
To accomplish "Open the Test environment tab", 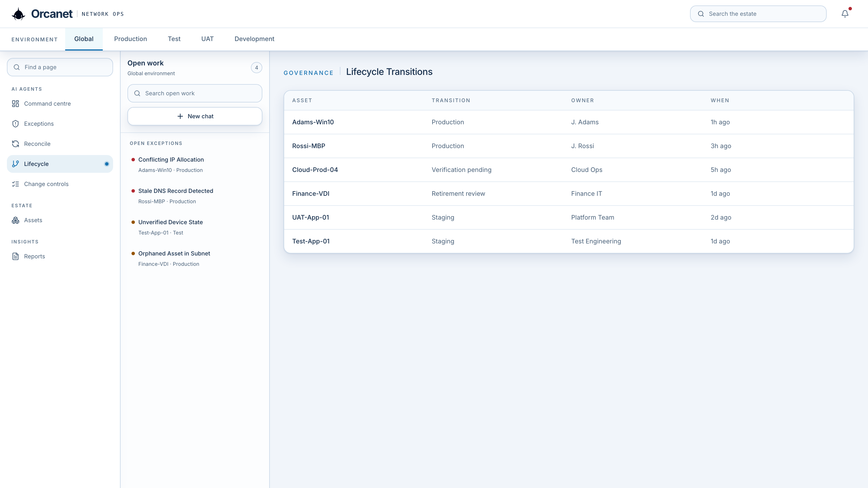I will 174,39.
